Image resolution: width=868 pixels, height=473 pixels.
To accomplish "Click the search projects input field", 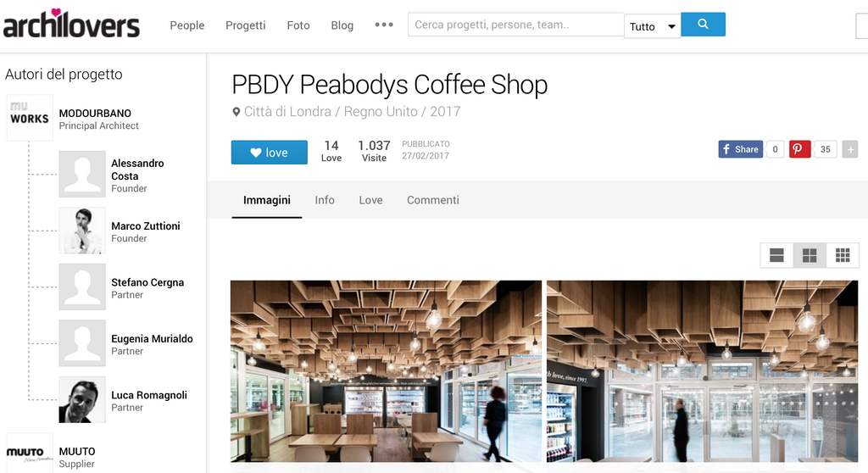I will (x=516, y=25).
